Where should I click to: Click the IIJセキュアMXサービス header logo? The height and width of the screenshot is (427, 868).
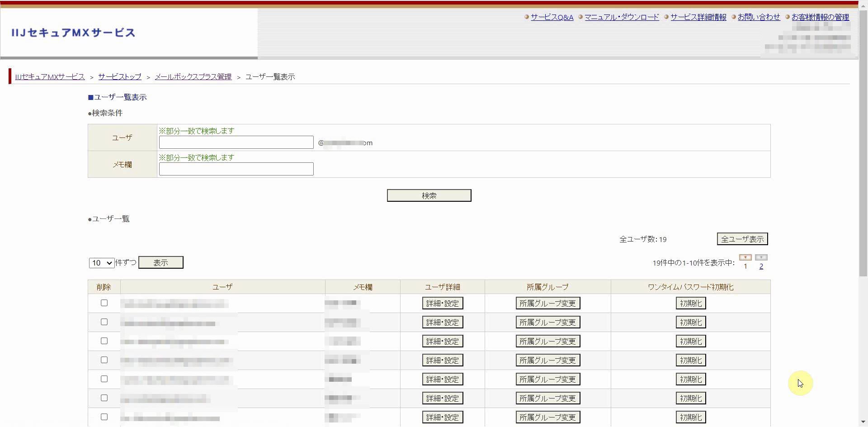point(73,33)
